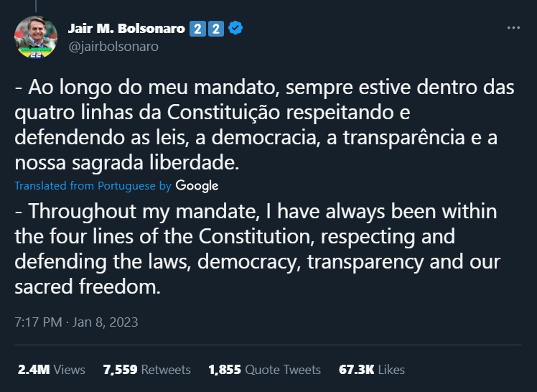This screenshot has width=537, height=392.
Task: Click the Retweets label text
Action: pos(166,370)
